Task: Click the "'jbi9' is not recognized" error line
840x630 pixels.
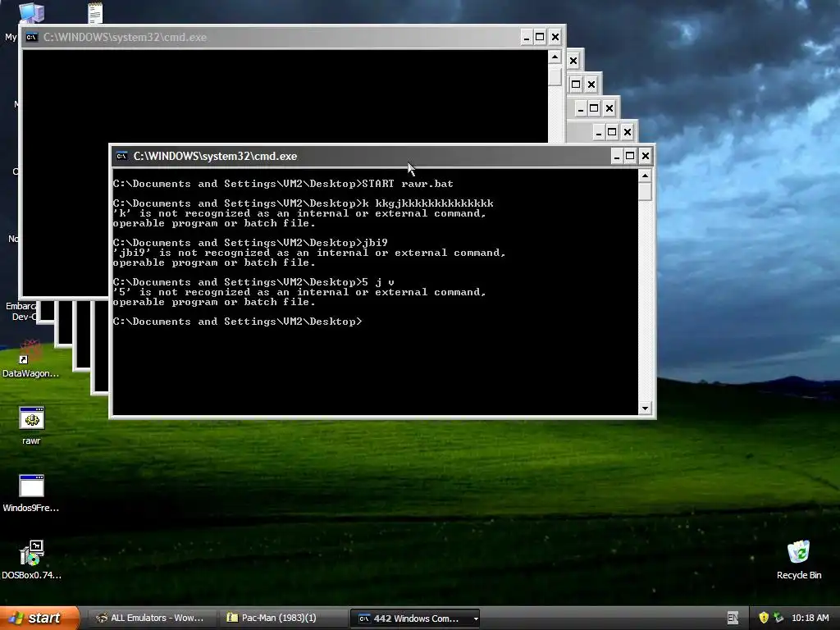Action: [309, 253]
